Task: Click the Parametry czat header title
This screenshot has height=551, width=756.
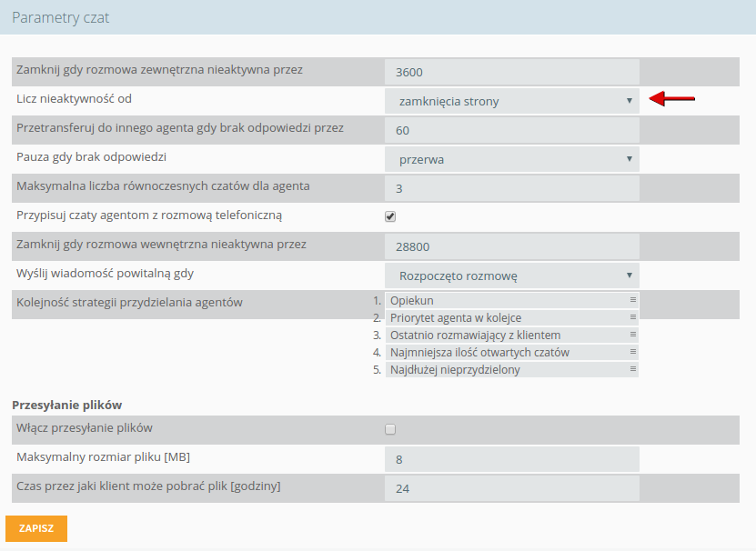Action: tap(61, 18)
